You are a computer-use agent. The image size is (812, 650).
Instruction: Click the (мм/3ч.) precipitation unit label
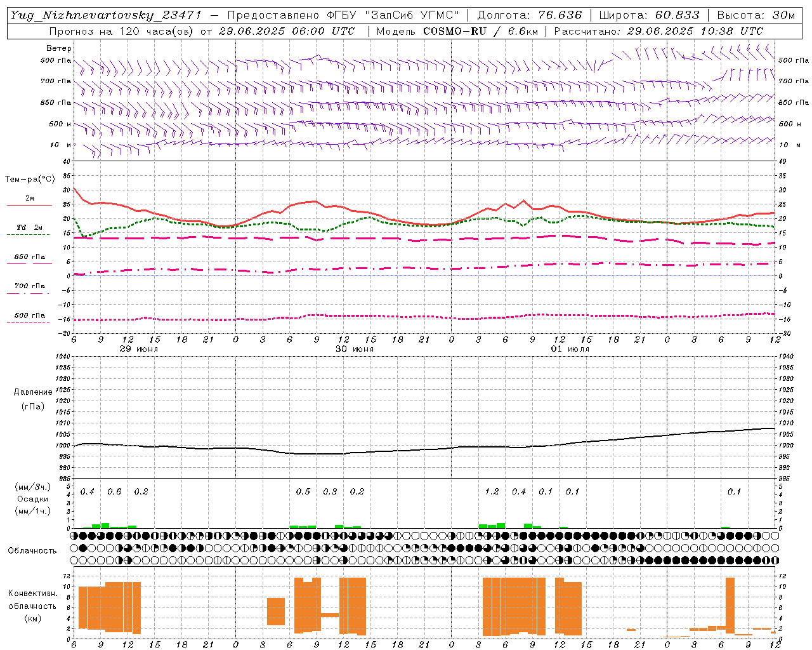point(33,487)
